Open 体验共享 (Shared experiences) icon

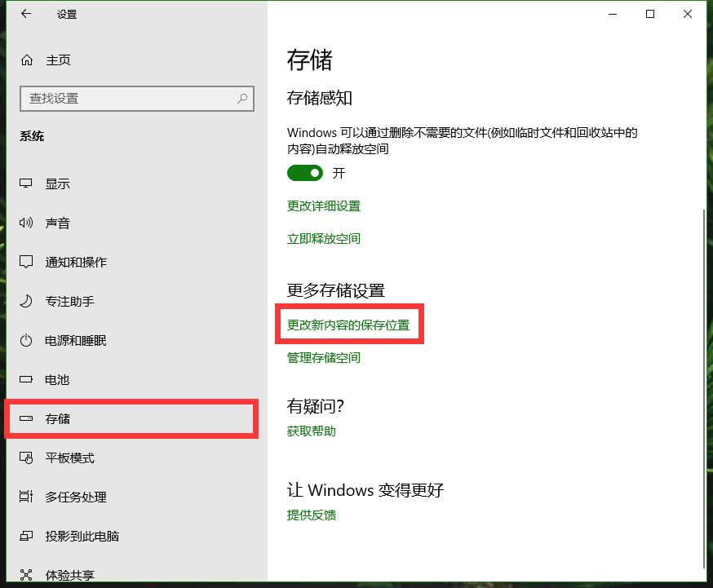click(x=26, y=574)
